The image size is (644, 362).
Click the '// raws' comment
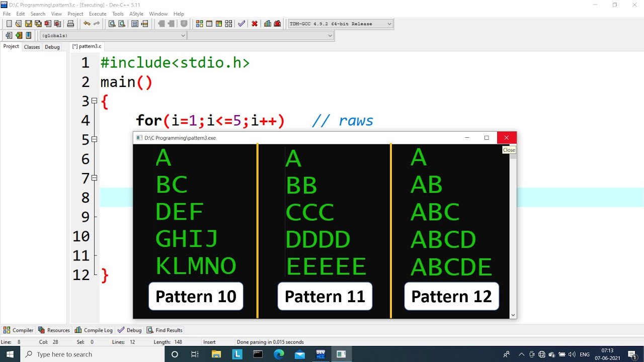point(343,121)
